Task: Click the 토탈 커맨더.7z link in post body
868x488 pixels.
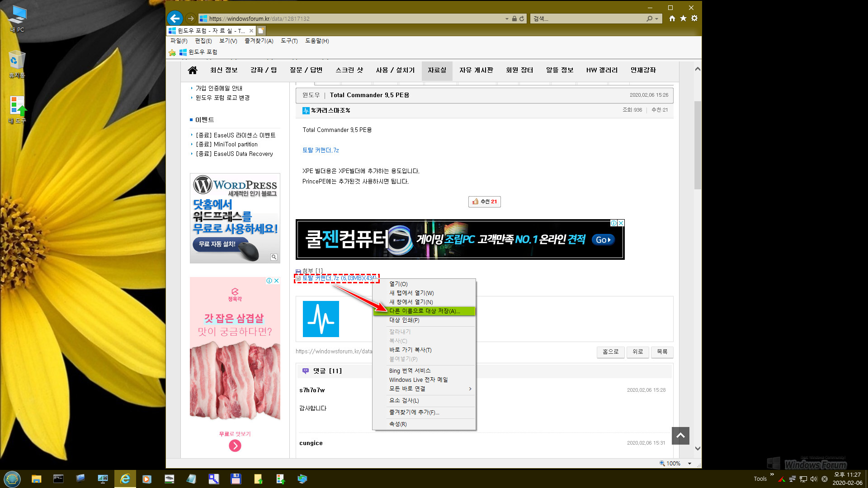Action: pyautogui.click(x=321, y=150)
